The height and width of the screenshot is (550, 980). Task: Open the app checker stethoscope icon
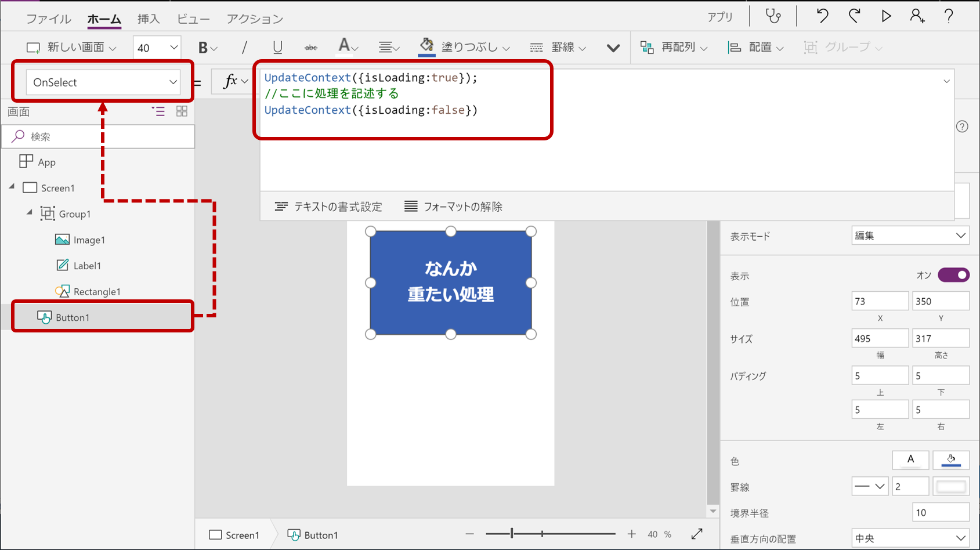pyautogui.click(x=773, y=16)
